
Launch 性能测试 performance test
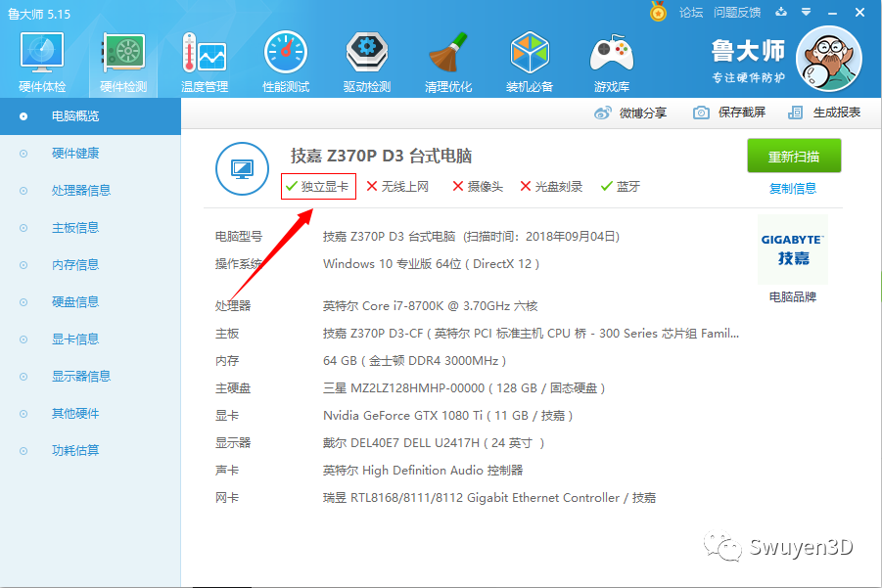[286, 62]
